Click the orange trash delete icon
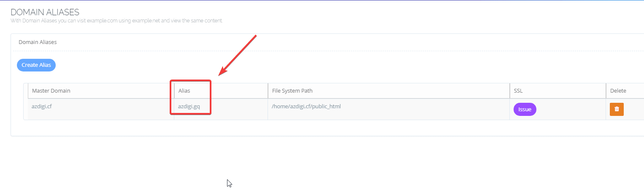Viewport: 644px width, 195px height. coord(617,109)
